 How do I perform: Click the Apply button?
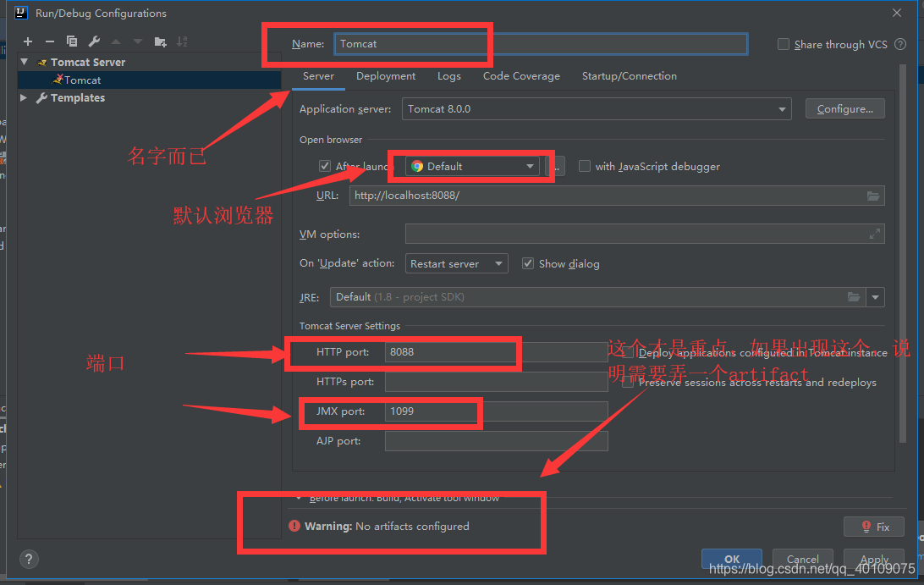[874, 559]
